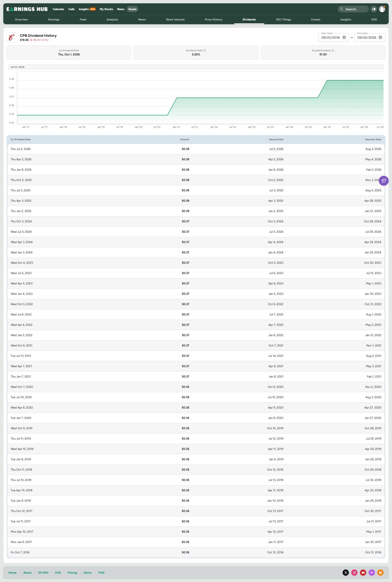Screen dimensions: 392x582
Task: Open the orange blog icon in footer
Action: [380, 572]
